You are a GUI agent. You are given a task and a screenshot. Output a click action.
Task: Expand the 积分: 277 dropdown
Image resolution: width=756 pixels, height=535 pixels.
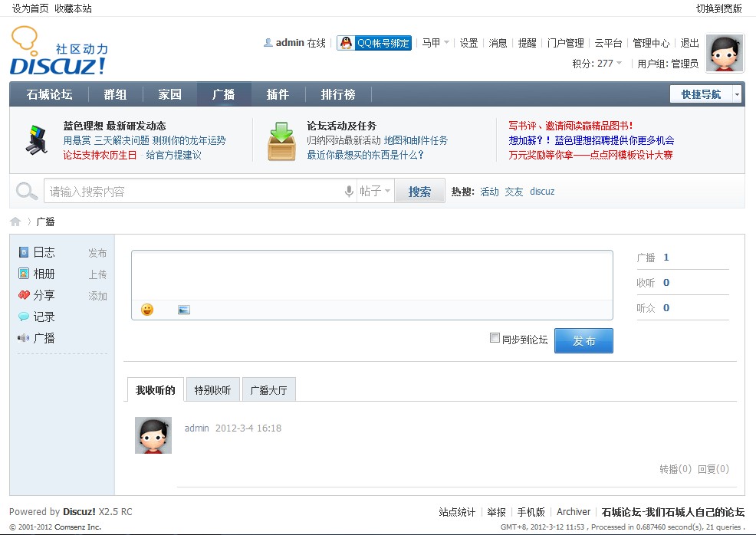(x=597, y=63)
